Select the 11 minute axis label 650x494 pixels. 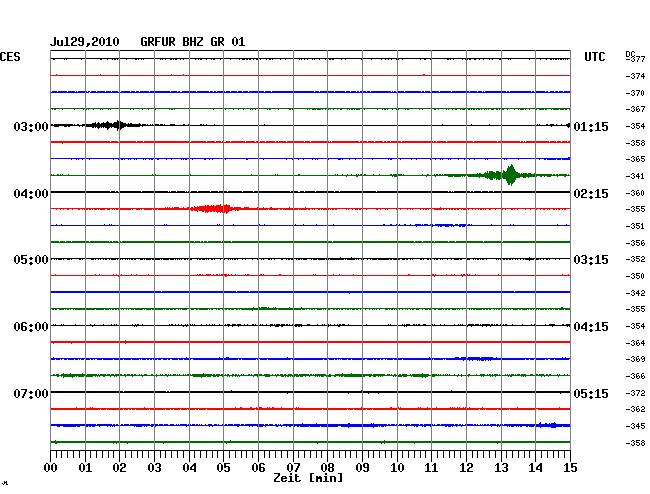point(431,468)
